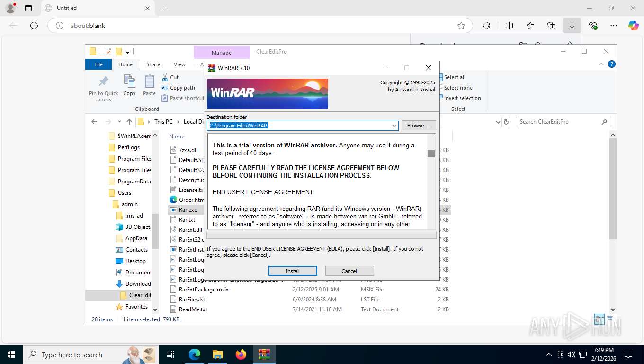
Task: Click the Edge profile avatar icon
Action: [10, 8]
